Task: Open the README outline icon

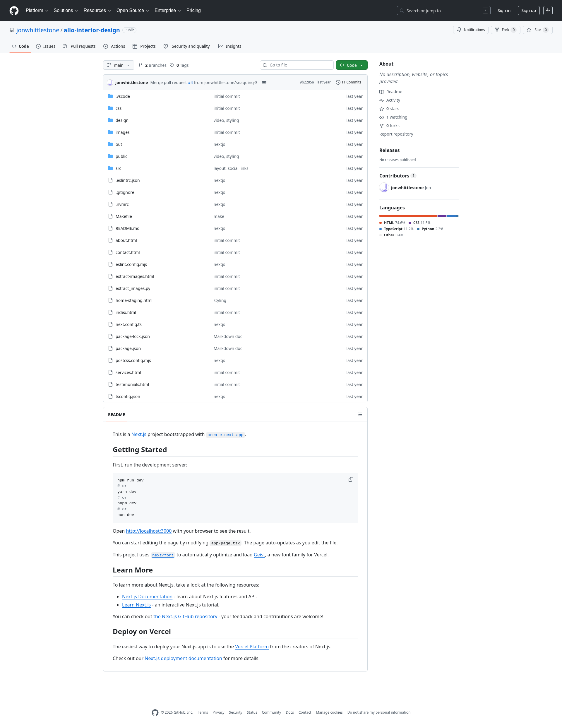Action: (x=360, y=414)
